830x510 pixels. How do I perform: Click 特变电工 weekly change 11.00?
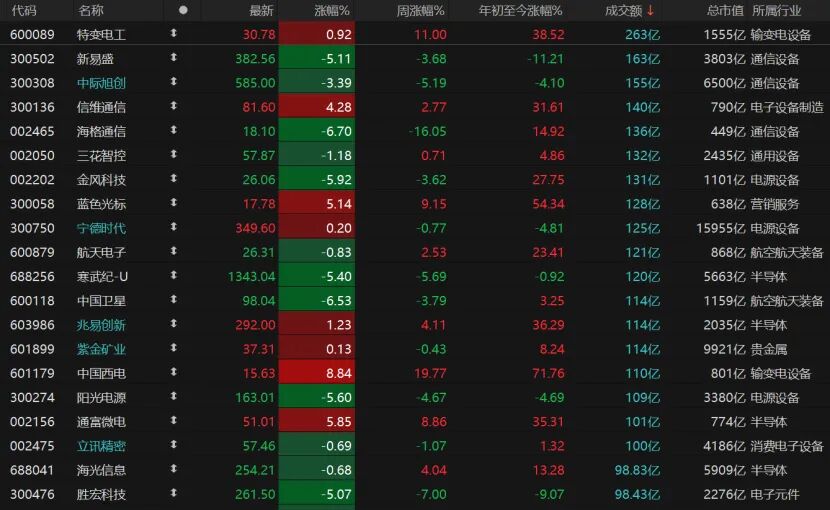point(430,35)
